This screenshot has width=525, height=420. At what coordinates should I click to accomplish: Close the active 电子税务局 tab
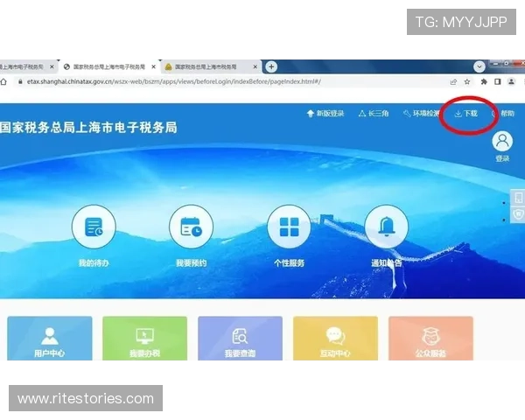coord(153,67)
